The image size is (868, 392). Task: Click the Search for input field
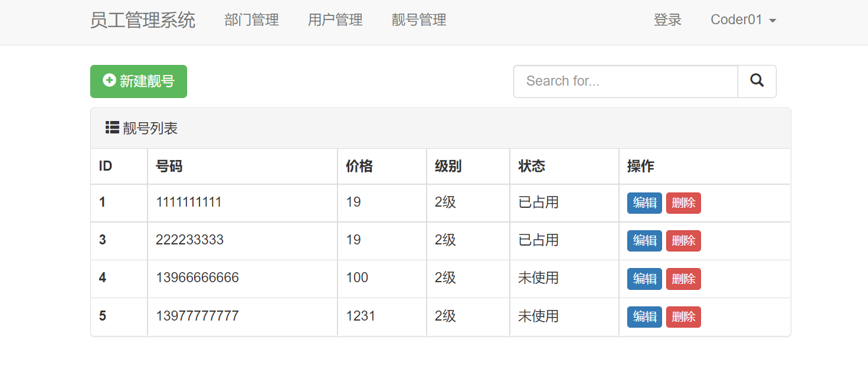click(625, 81)
